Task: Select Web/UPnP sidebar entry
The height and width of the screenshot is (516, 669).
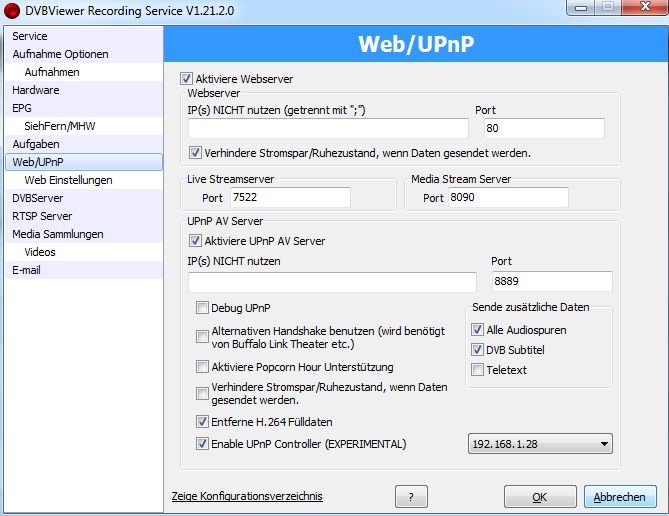Action: click(x=84, y=162)
